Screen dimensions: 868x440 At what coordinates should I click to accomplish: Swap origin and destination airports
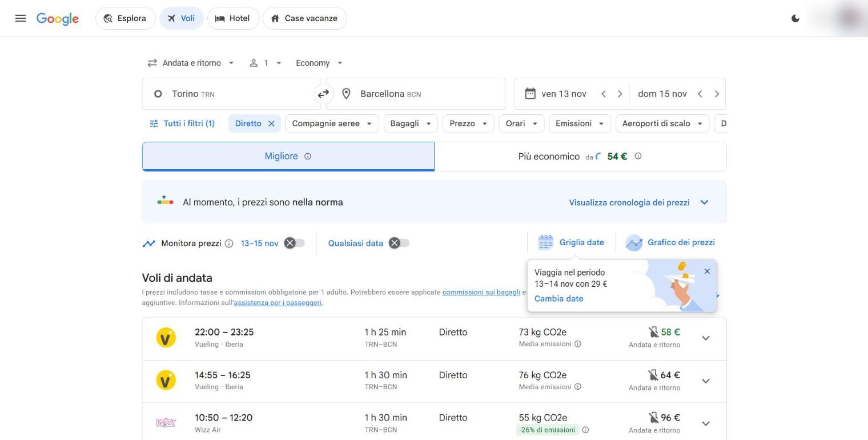(323, 94)
